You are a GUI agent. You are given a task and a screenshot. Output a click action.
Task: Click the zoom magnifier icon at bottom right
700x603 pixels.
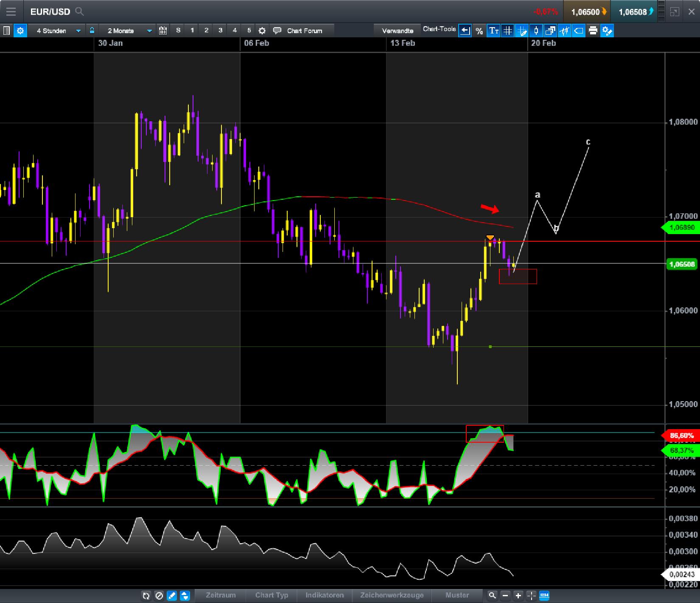(493, 595)
